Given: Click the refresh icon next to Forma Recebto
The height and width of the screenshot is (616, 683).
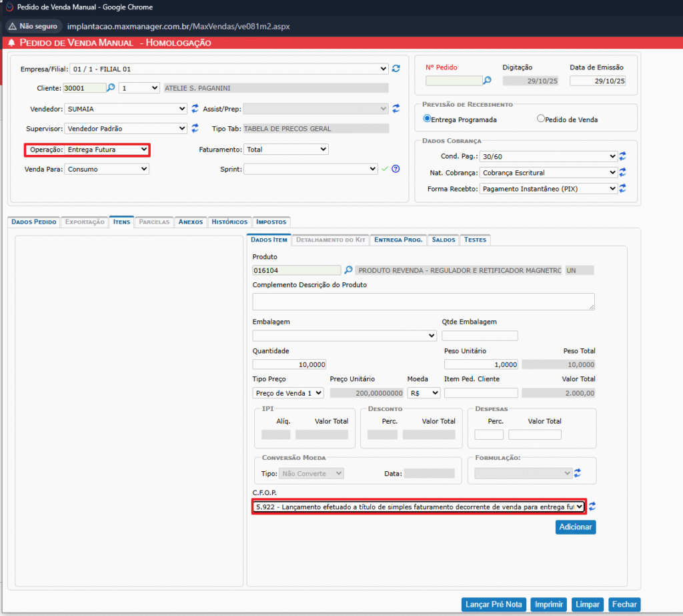Looking at the screenshot, I should pyautogui.click(x=622, y=189).
